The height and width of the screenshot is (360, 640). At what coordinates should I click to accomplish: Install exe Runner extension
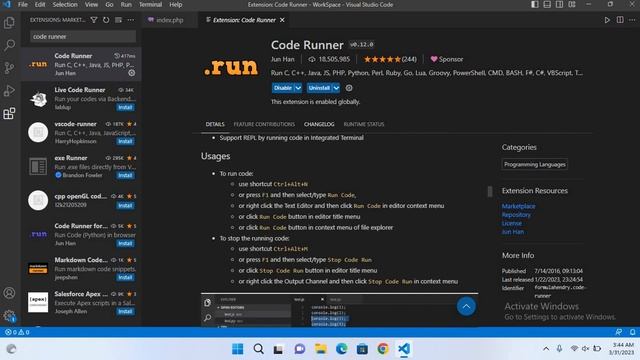click(x=125, y=175)
